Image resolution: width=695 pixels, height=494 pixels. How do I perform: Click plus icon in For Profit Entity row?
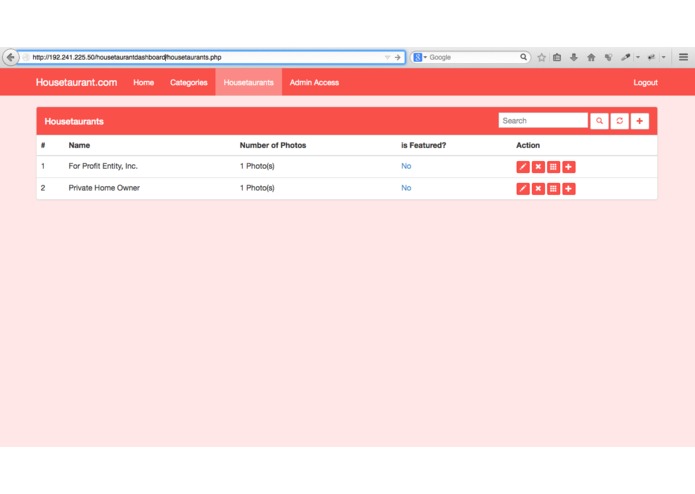pyautogui.click(x=569, y=167)
